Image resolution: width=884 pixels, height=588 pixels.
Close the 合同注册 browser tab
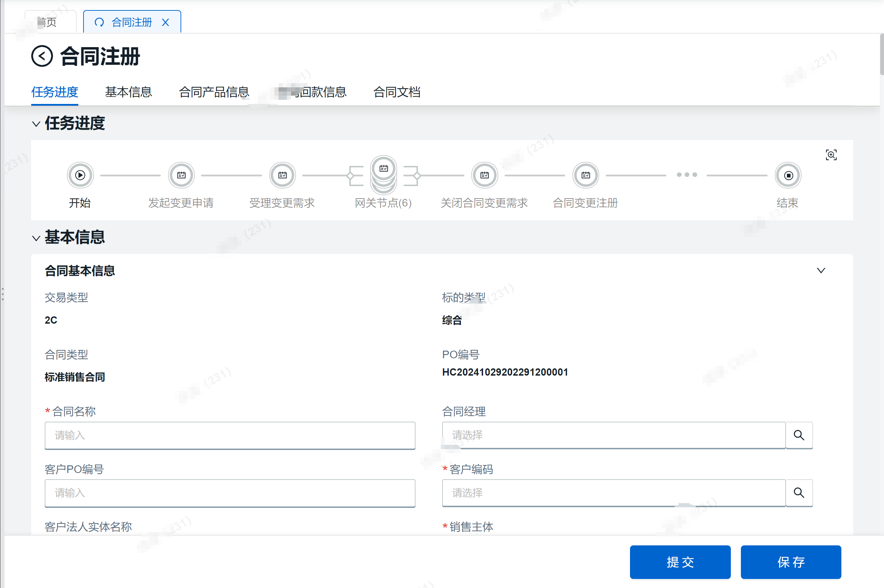click(165, 23)
